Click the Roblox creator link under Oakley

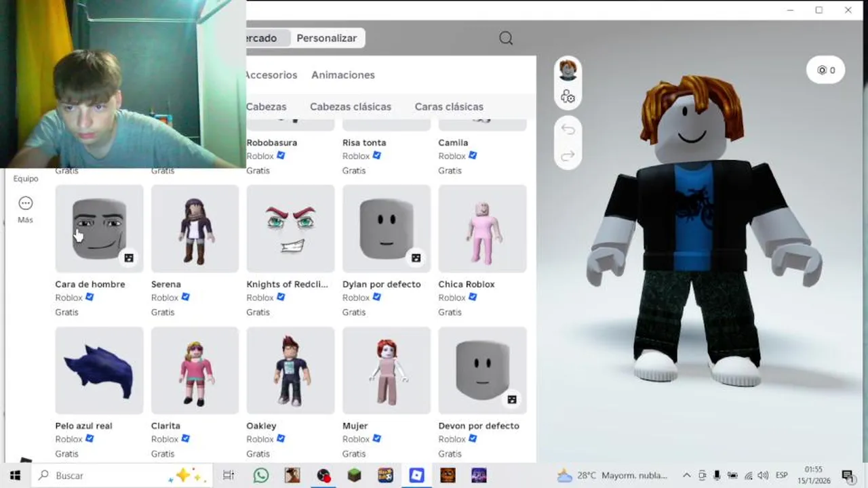260,439
